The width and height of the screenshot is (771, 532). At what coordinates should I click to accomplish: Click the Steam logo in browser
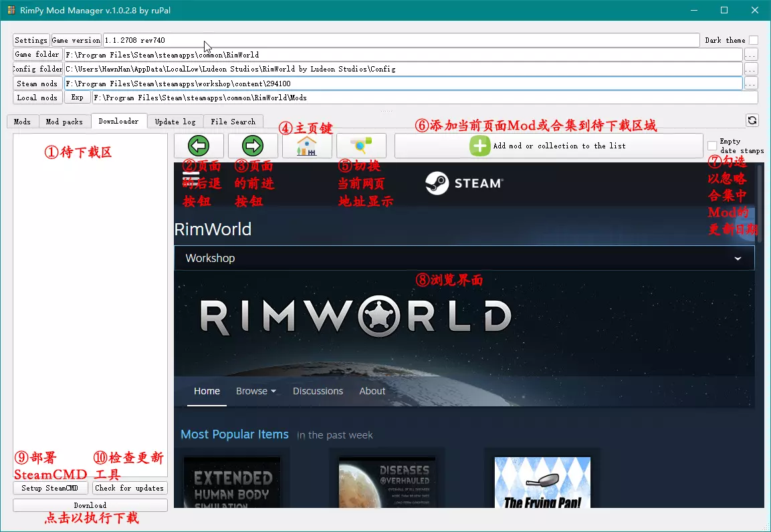pos(464,183)
